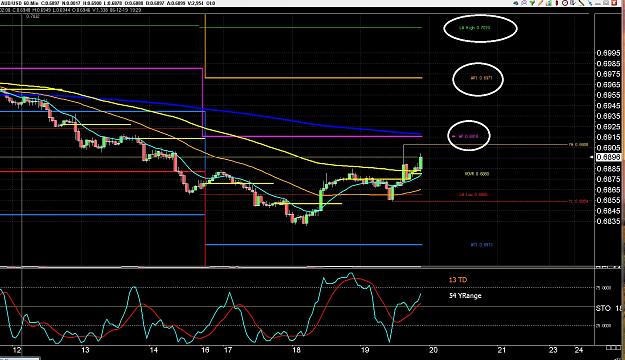The height and width of the screenshot is (360, 625).
Task: Click date 16 on the time axis
Action: (205, 350)
